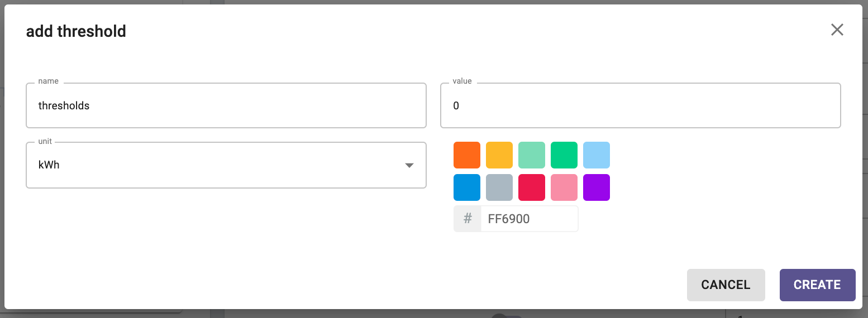This screenshot has width=868, height=318.
Task: Select the bright green color swatch
Action: pyautogui.click(x=564, y=155)
